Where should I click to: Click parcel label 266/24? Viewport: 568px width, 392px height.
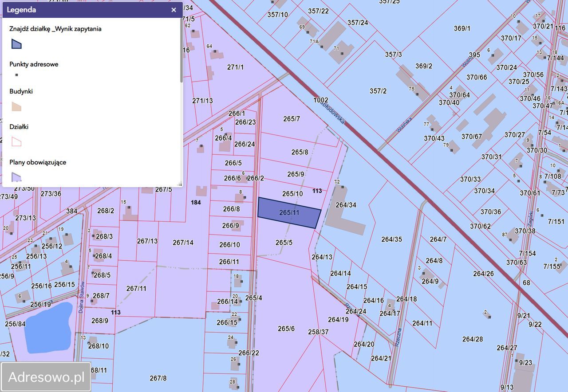(245, 144)
